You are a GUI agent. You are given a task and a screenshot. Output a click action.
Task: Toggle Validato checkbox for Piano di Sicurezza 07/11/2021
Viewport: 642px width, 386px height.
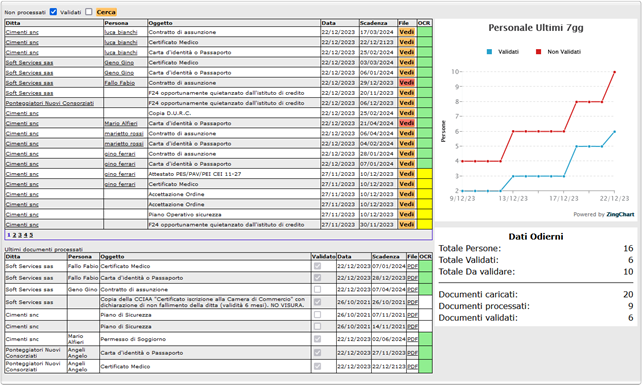coord(317,315)
